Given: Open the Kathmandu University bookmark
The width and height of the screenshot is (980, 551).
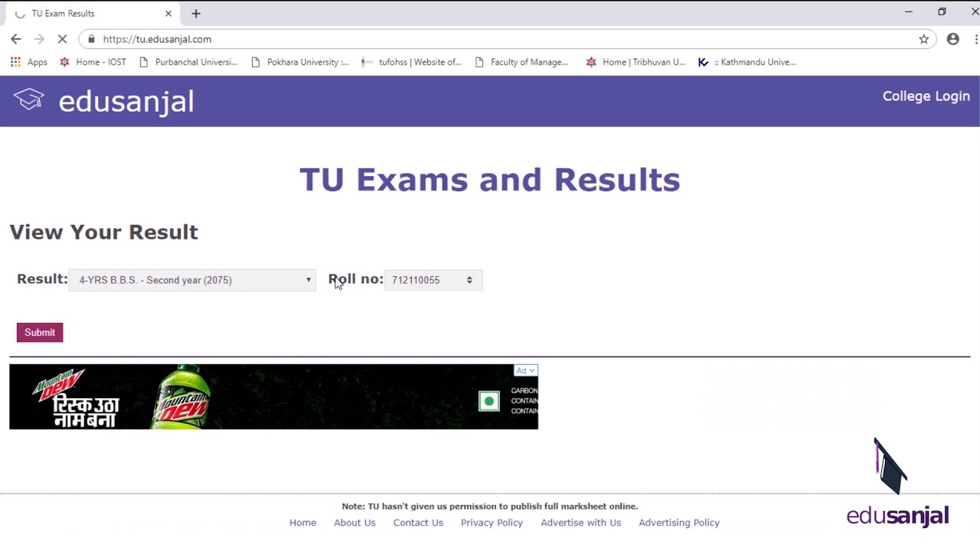Looking at the screenshot, I should 747,62.
